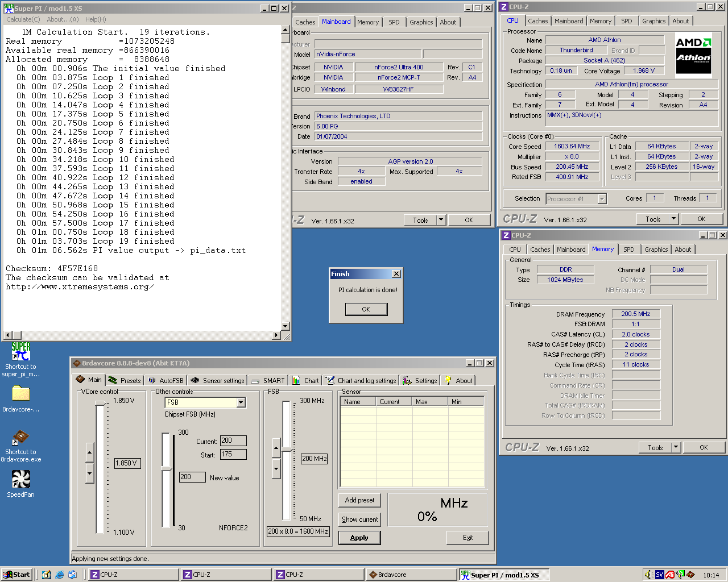Open the AutoFSB tab in 8rdavcore
The height and width of the screenshot is (582, 728).
click(166, 380)
